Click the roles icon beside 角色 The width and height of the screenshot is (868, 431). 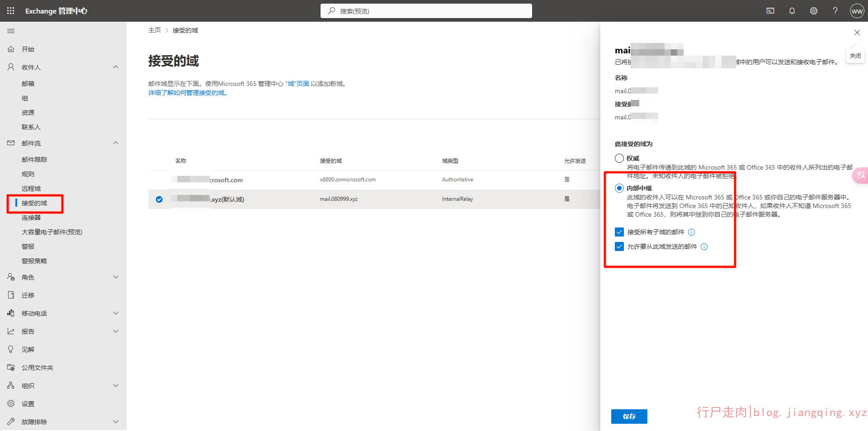(11, 277)
